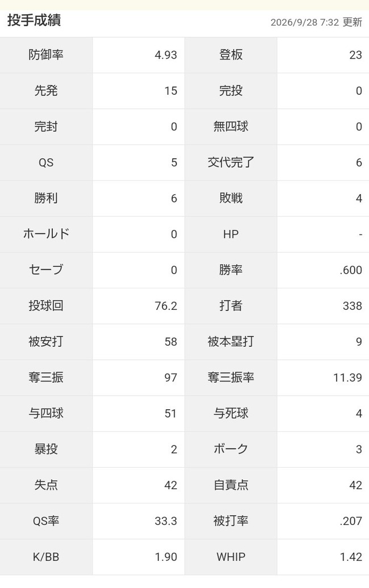This screenshot has width=369, height=588.
Task: Select the 勝率 value .600
Action: [x=351, y=270]
